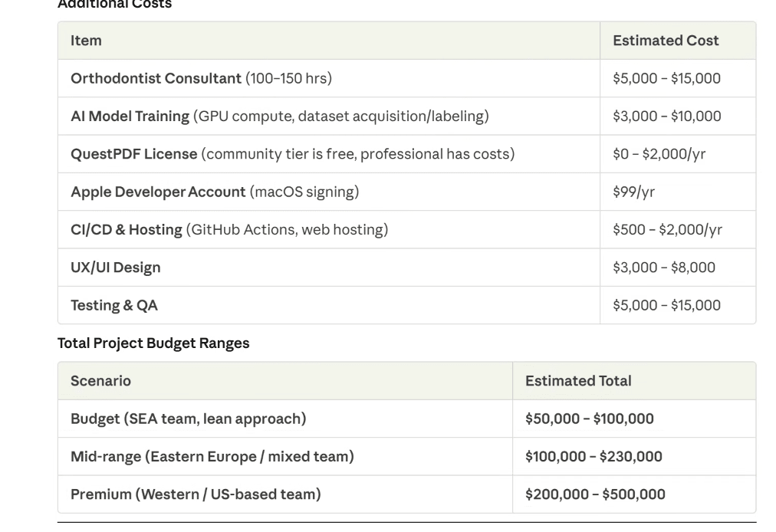Click the "Item" column header

pos(86,41)
